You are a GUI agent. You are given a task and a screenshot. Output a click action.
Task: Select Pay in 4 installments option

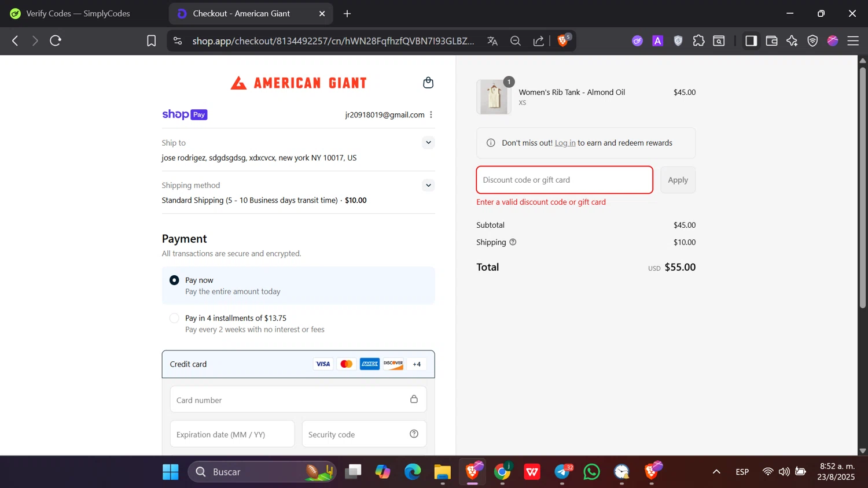(x=174, y=318)
